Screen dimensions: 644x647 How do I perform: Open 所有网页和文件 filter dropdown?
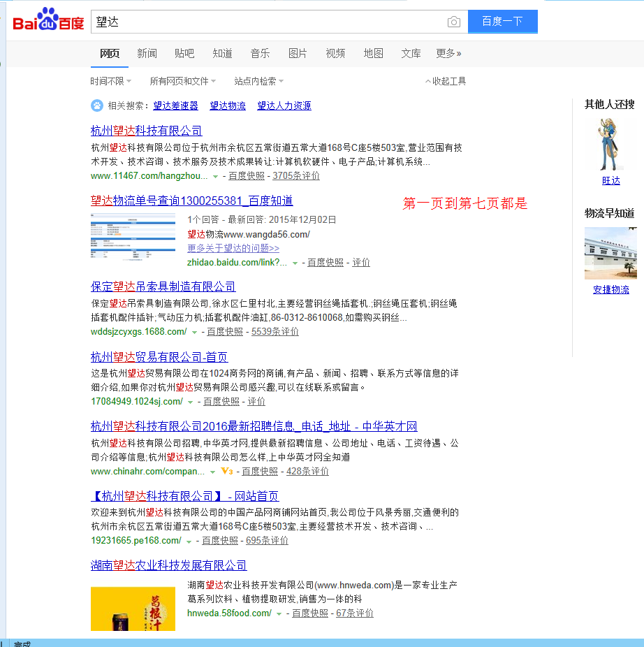tap(183, 81)
